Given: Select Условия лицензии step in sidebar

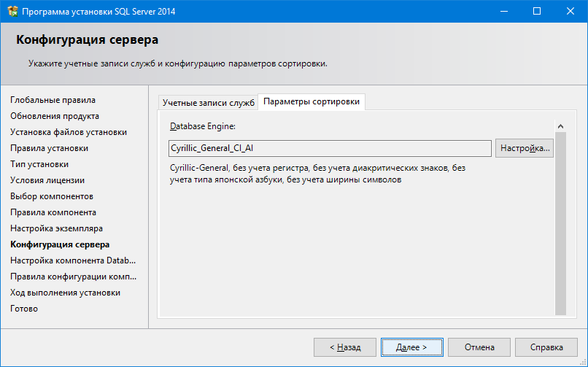Looking at the screenshot, I should [47, 180].
